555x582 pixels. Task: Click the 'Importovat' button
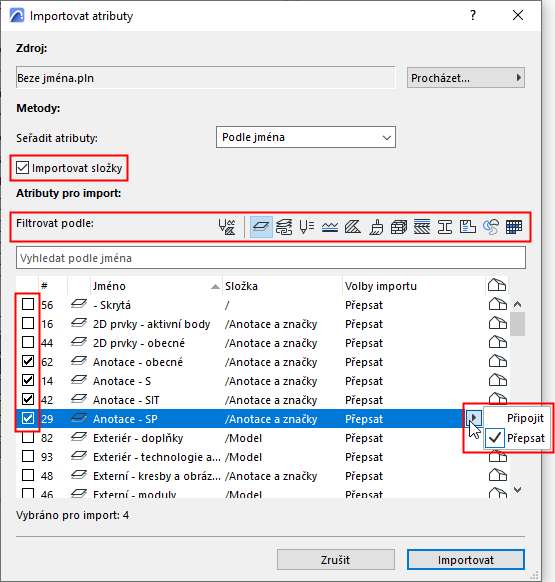click(466, 559)
